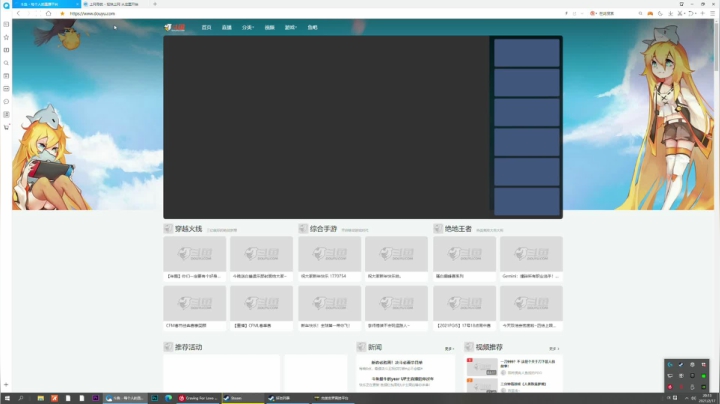Open 鱼吧 in the Douyu navigation
Image resolution: width=720 pixels, height=404 pixels.
pos(313,28)
